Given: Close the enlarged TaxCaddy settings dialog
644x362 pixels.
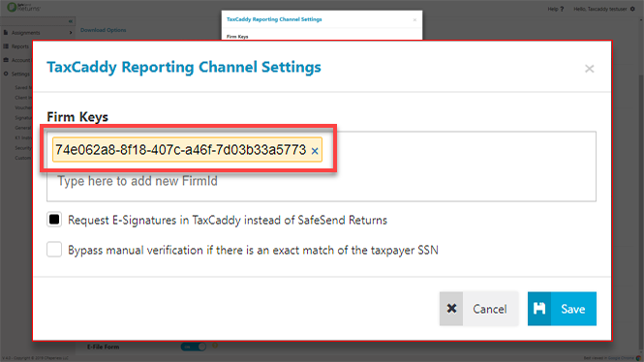Looking at the screenshot, I should click(590, 69).
